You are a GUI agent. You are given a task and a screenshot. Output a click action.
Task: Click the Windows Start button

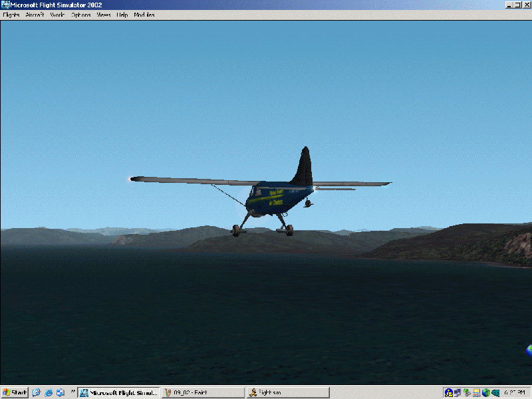coord(15,392)
